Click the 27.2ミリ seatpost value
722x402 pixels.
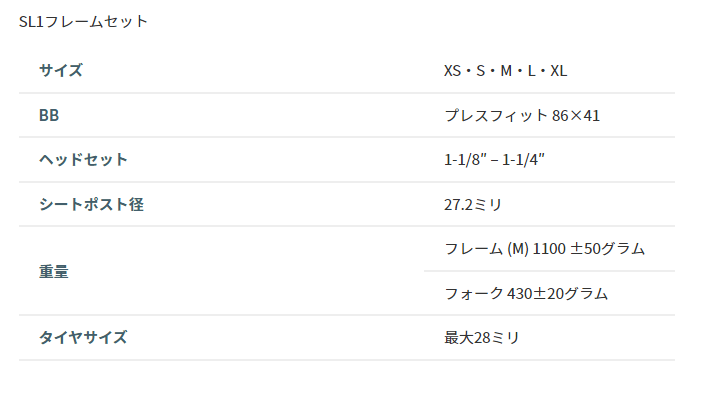(473, 204)
